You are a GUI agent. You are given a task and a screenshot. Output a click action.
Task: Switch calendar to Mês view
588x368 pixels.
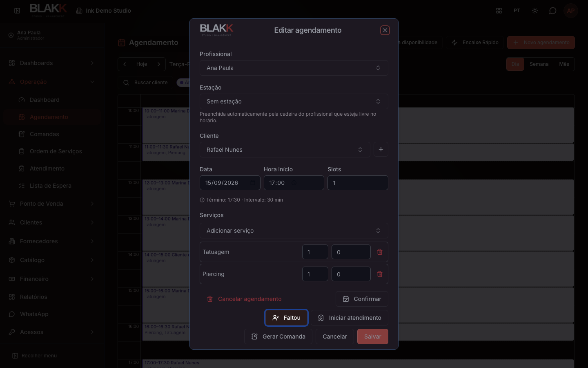[x=564, y=64]
